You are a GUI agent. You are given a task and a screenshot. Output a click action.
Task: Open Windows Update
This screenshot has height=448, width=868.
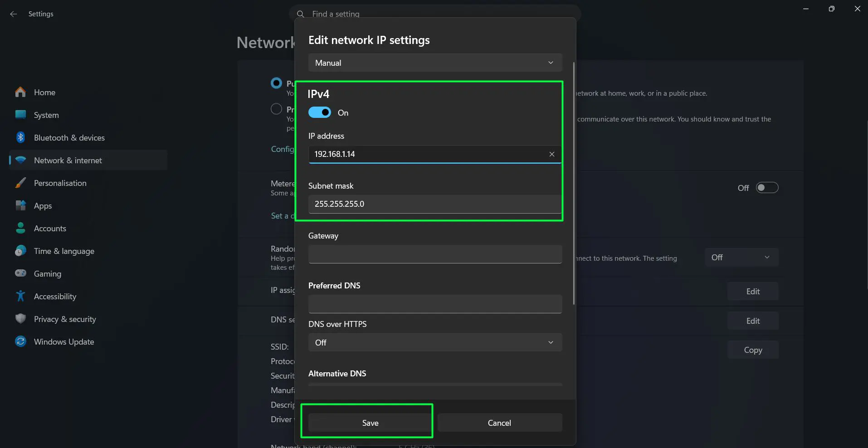(x=64, y=341)
